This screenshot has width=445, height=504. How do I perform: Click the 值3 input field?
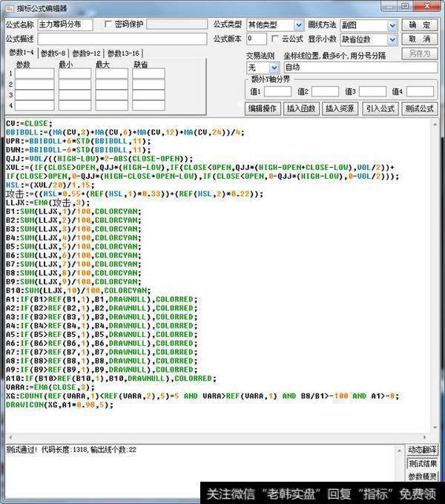[x=372, y=91]
